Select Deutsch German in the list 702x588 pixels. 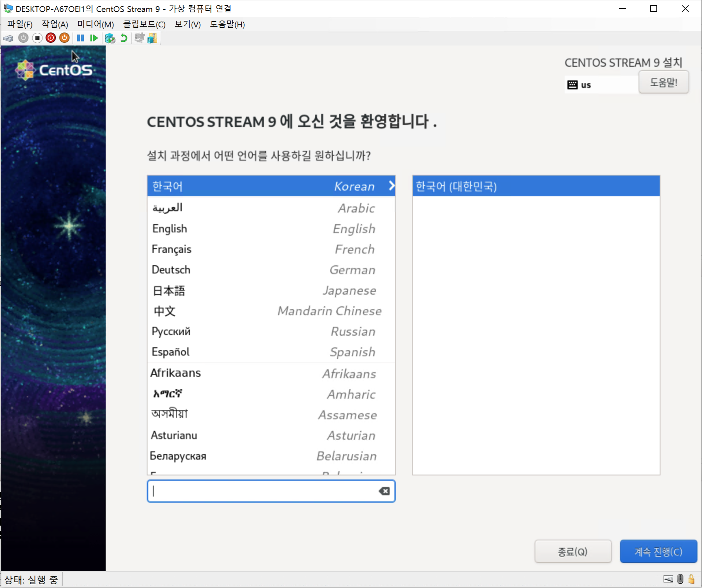pyautogui.click(x=271, y=269)
